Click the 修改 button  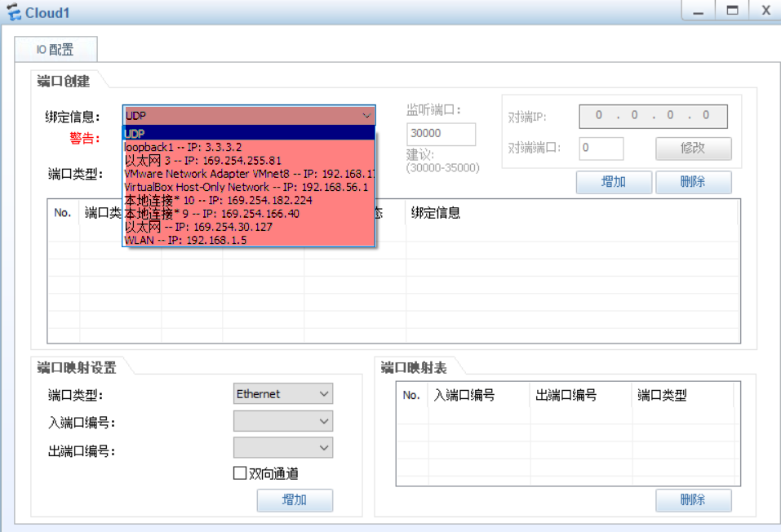(694, 148)
